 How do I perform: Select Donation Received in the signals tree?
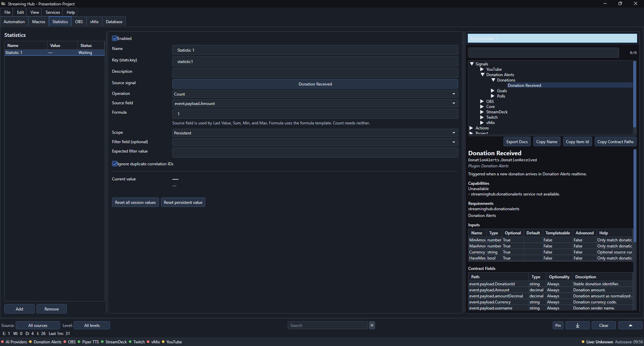coord(524,85)
